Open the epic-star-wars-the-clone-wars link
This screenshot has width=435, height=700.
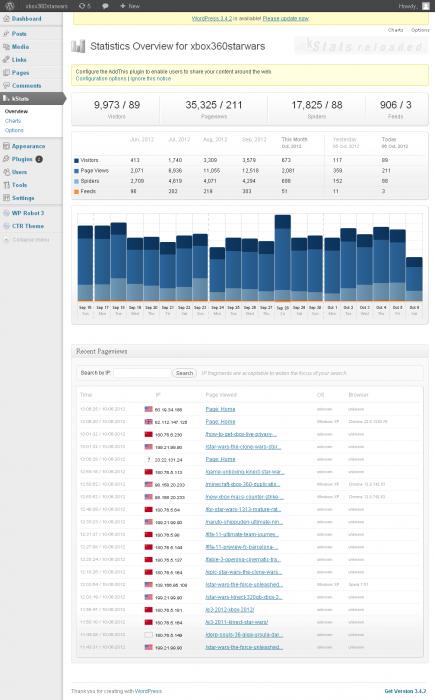click(x=244, y=571)
